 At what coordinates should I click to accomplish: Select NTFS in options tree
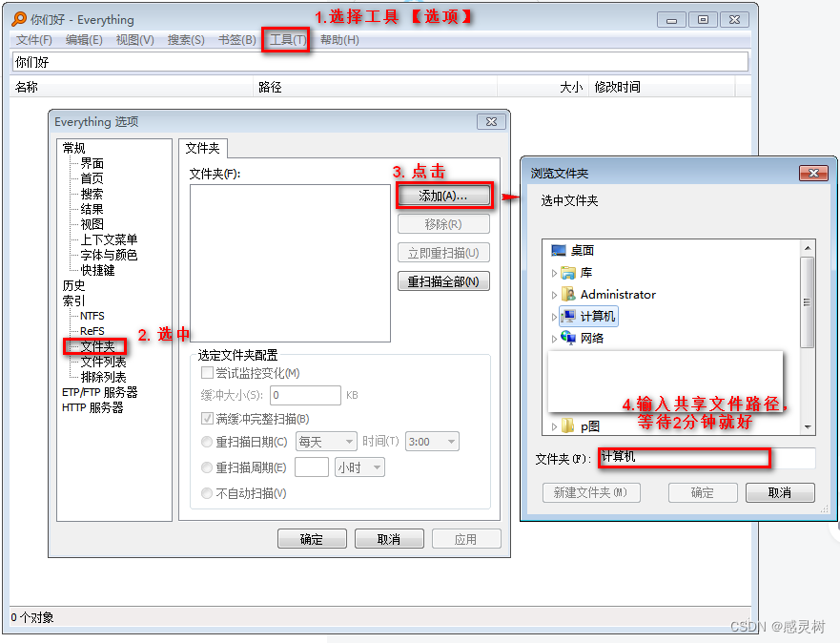point(92,316)
